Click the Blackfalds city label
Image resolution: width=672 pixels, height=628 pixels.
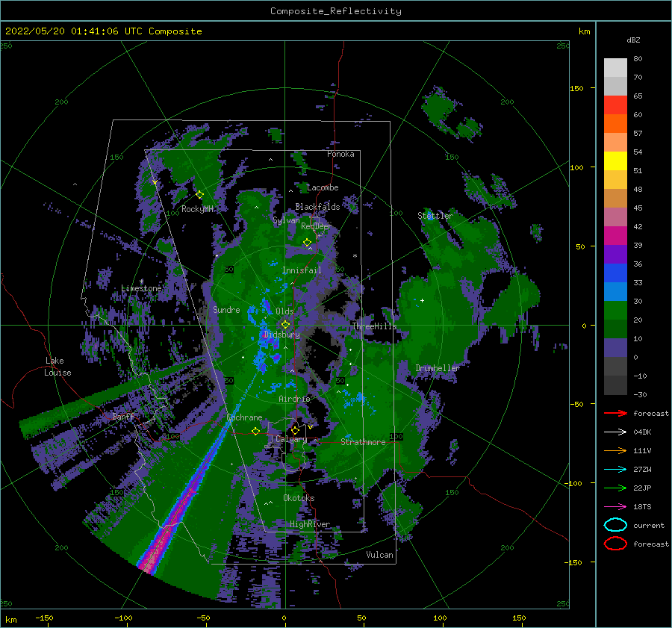(x=317, y=207)
